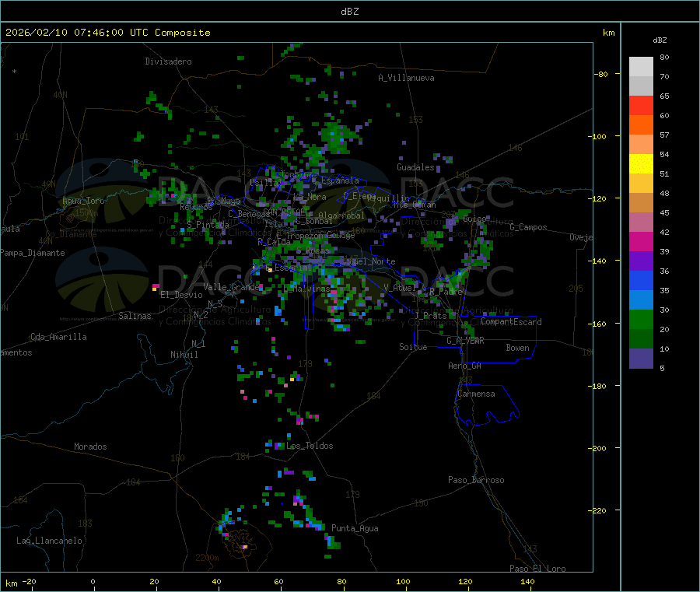Click the dBZ title at top

pos(349,12)
